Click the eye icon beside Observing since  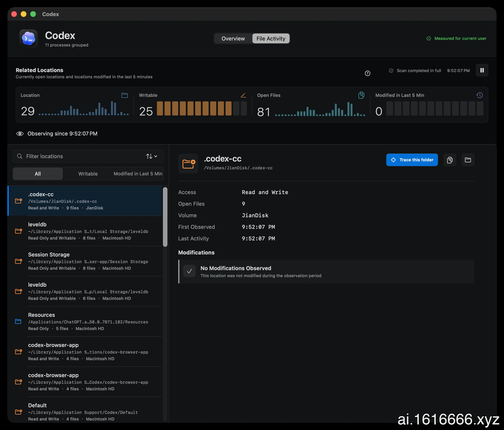[20, 134]
